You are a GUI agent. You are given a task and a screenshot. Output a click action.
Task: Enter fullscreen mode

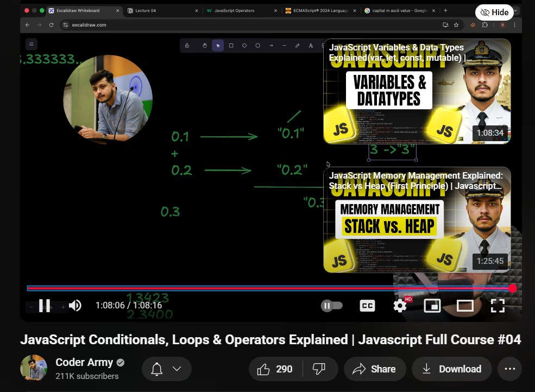(498, 306)
